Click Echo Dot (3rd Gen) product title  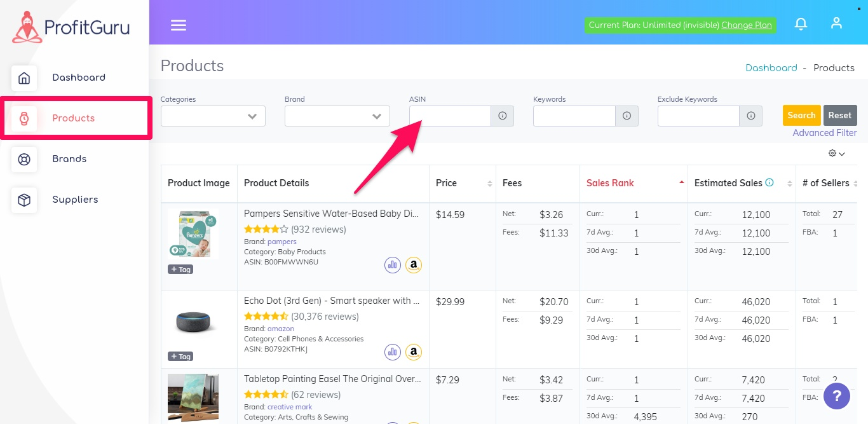332,301
